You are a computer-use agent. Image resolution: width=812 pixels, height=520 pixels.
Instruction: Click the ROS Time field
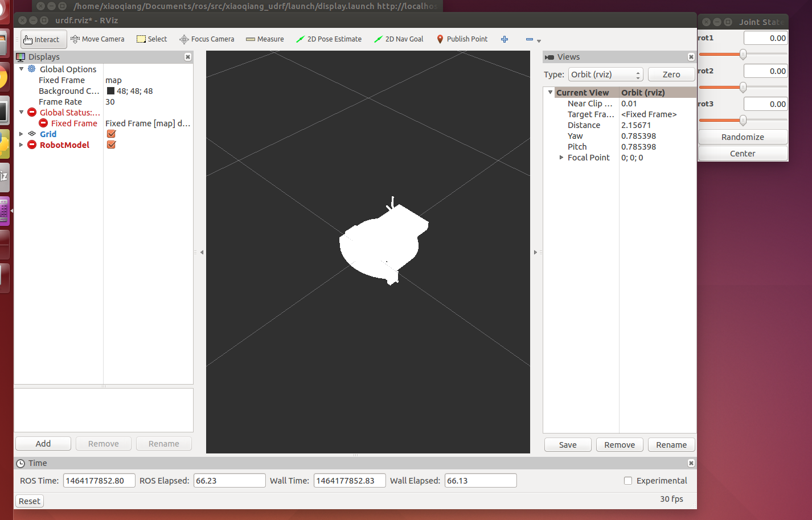point(99,481)
